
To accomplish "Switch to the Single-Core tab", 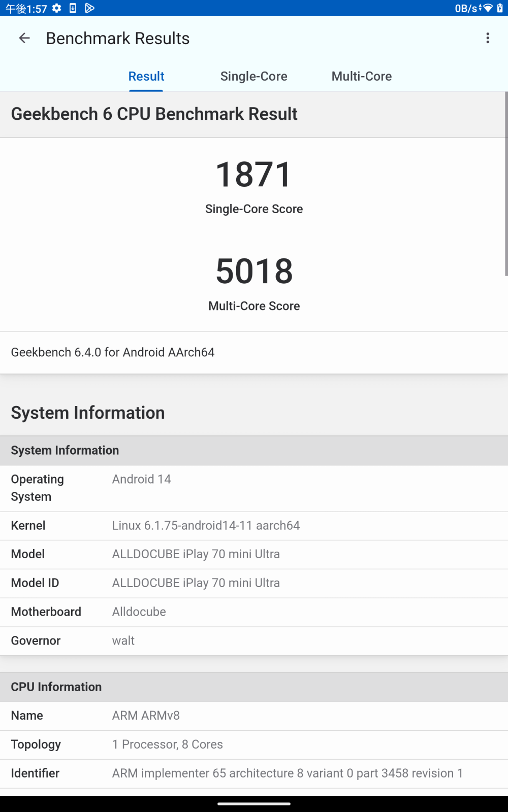I will click(253, 76).
